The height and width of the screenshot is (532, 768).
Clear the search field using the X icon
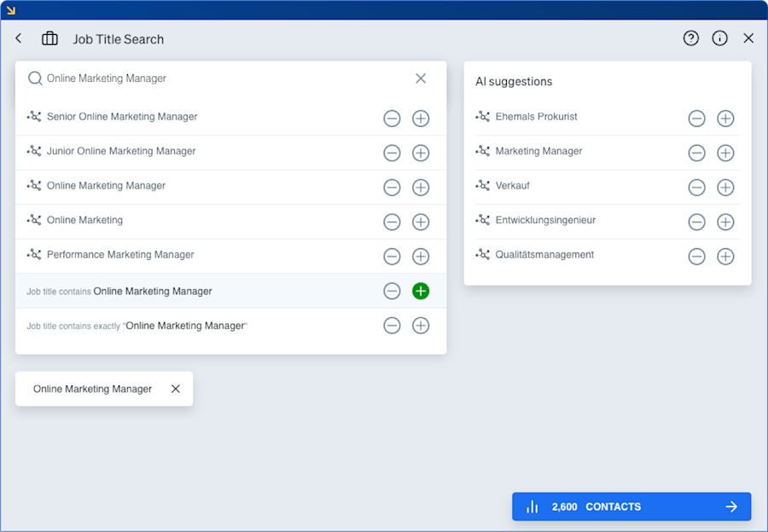421,78
